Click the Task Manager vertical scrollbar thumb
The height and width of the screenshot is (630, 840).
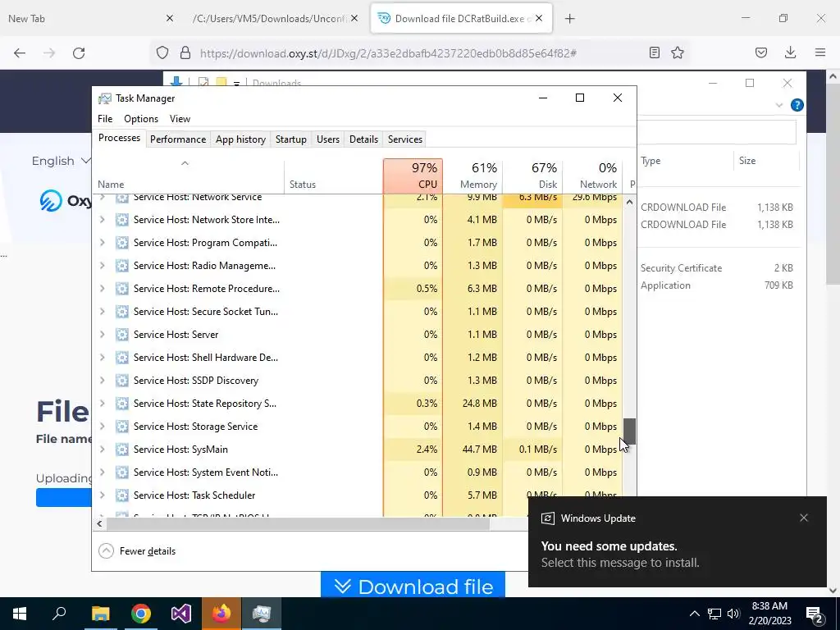[629, 431]
